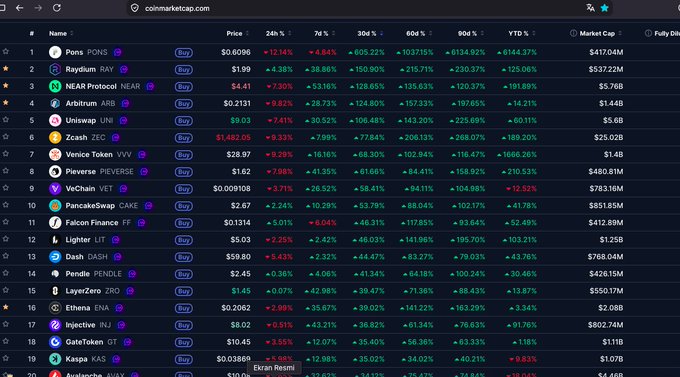Click the browser forward arrow
680x377 pixels.
(x=38, y=8)
